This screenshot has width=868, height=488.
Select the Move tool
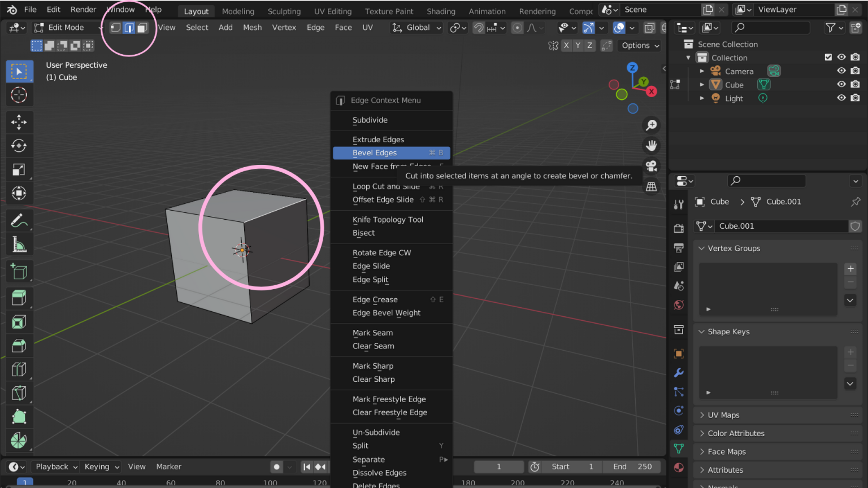coord(19,121)
